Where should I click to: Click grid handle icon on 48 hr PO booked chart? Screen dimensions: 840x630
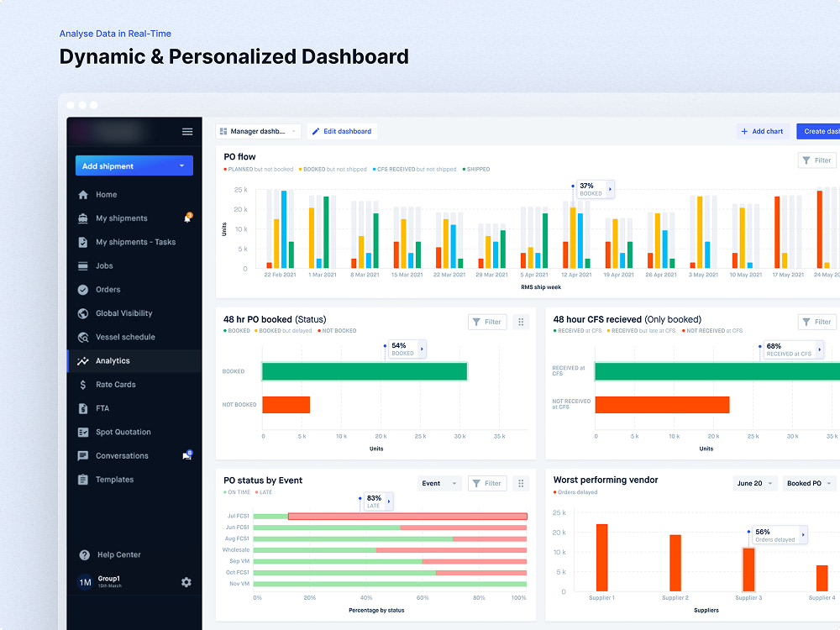(521, 322)
